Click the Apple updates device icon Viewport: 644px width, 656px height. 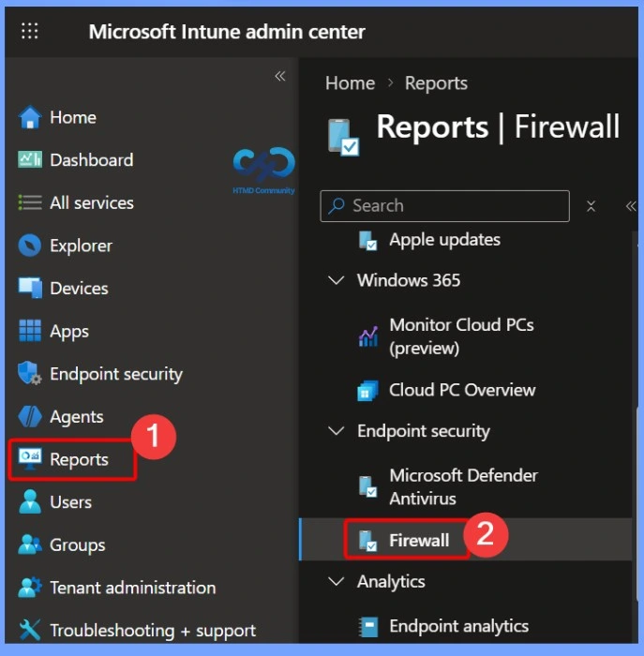367,241
